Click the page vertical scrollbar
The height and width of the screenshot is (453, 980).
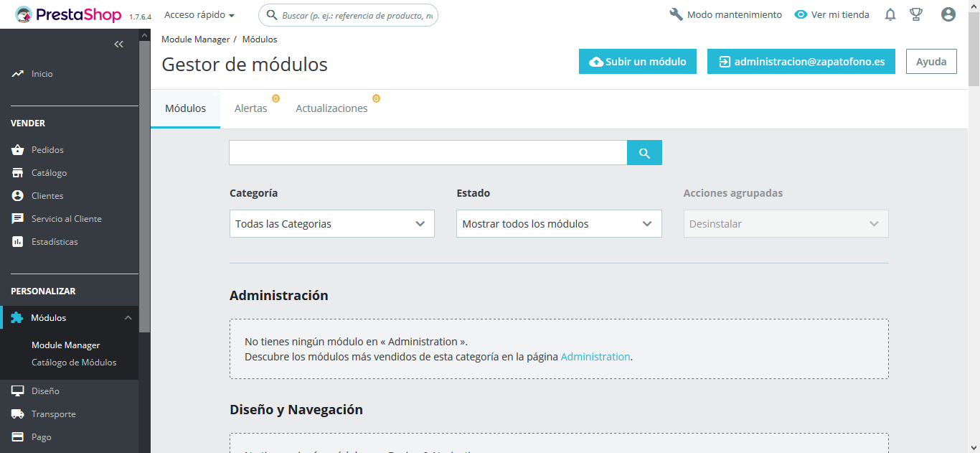point(974,50)
